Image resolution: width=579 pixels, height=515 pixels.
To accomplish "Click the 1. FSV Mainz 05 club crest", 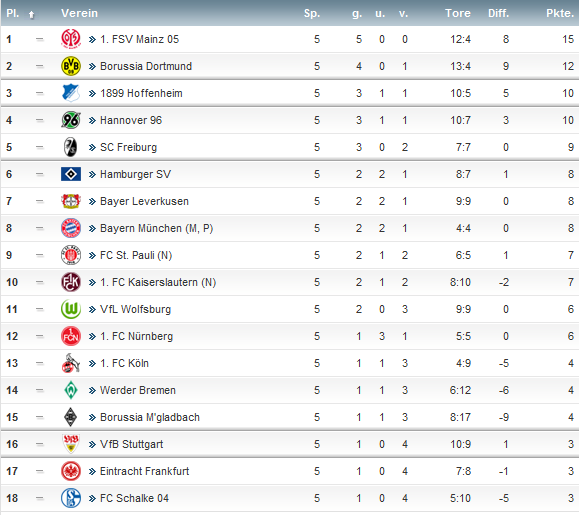I will point(71,39).
